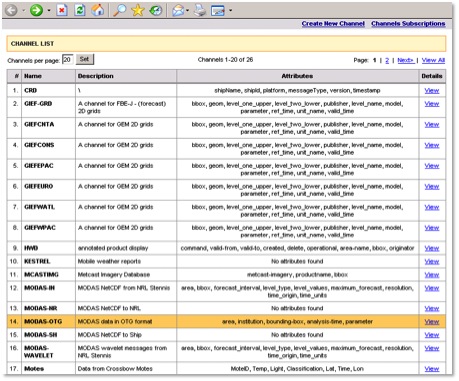Open the Create New Channel link
This screenshot has height=381, width=459.
pos(333,24)
